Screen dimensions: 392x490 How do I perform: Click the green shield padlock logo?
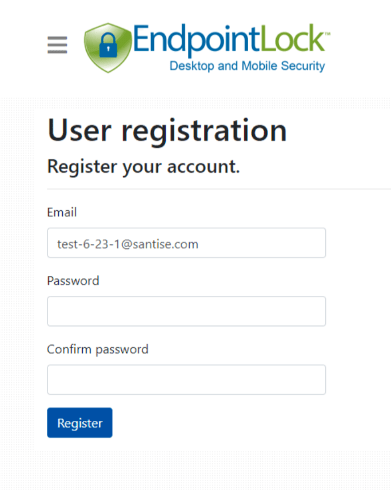click(107, 48)
